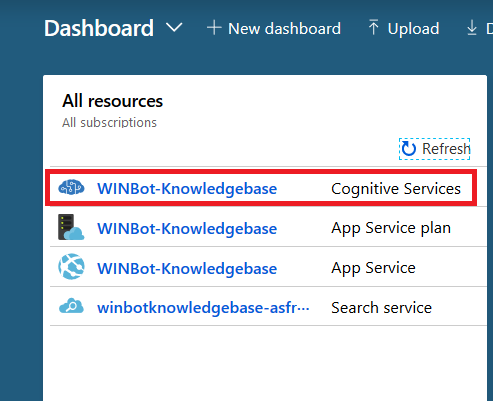493x401 pixels.
Task: Click the New dashboard text button
Action: coord(284,29)
